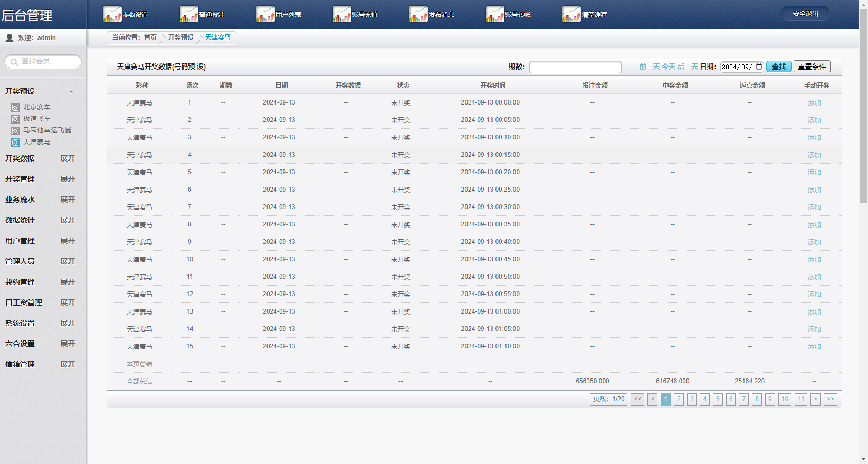Viewport: 868px width, 464px height.
Task: Go to page 5 in pagination
Action: 717,399
